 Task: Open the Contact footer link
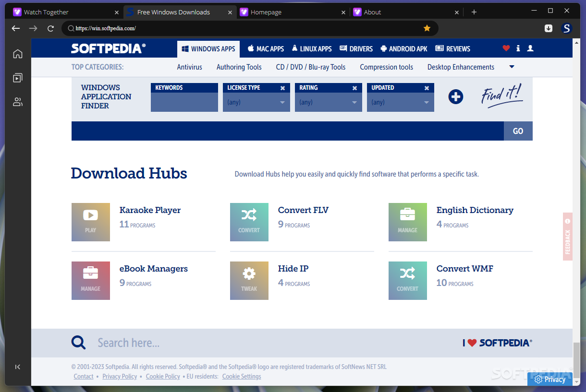click(x=84, y=377)
